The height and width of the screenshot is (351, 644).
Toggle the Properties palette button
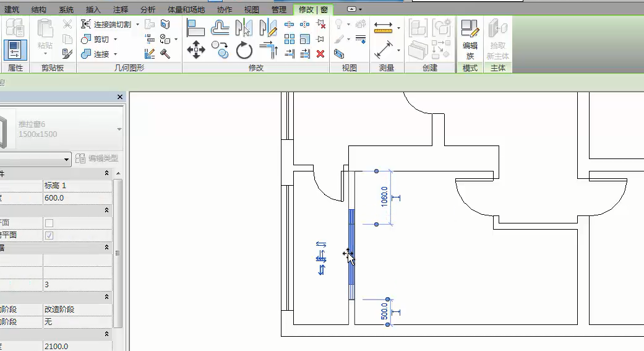point(15,50)
